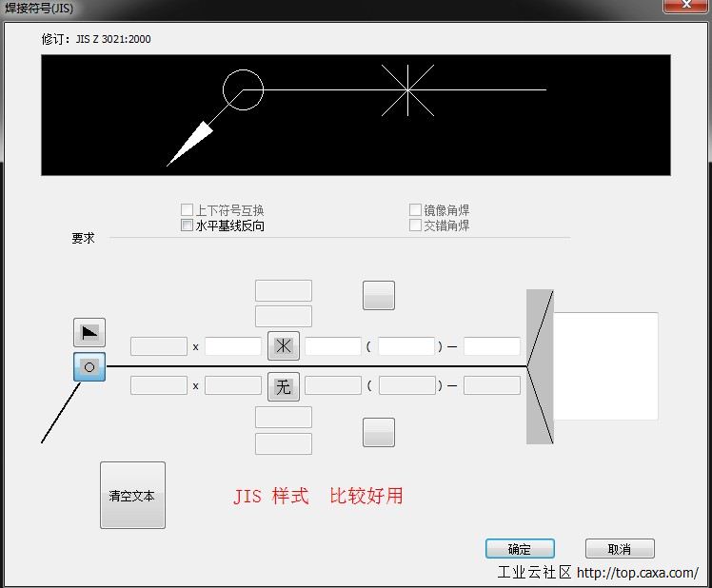Cancel the dialog with 取消
Image resolution: width=712 pixels, height=588 pixels.
tap(620, 549)
